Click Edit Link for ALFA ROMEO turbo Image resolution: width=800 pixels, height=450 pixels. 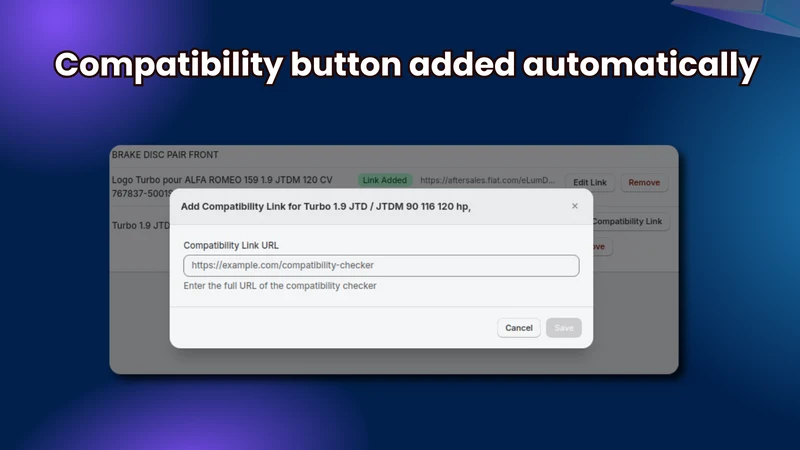590,182
